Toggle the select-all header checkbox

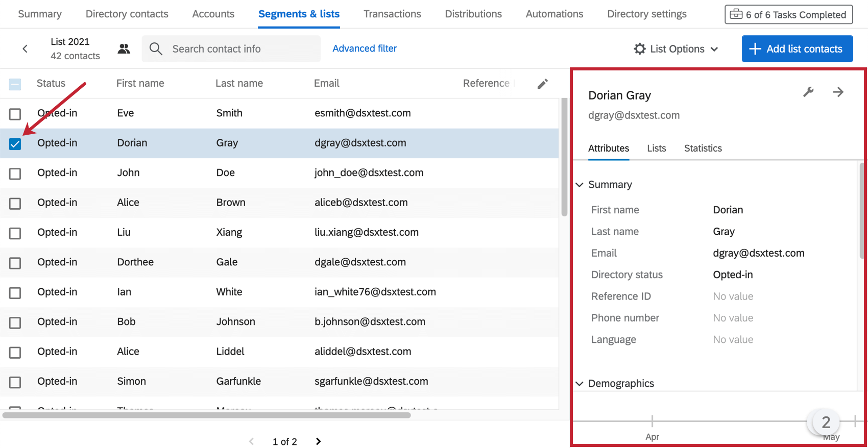point(15,84)
